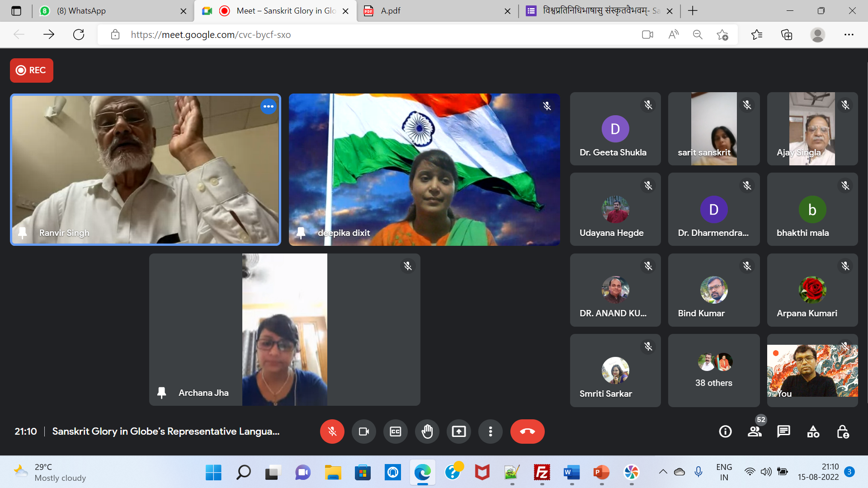Open the in-call chat panel
This screenshot has height=488, width=868.
click(x=783, y=432)
